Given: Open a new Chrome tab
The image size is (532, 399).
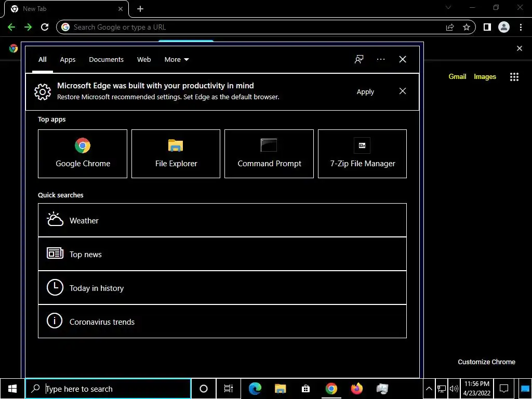Looking at the screenshot, I should (x=140, y=9).
